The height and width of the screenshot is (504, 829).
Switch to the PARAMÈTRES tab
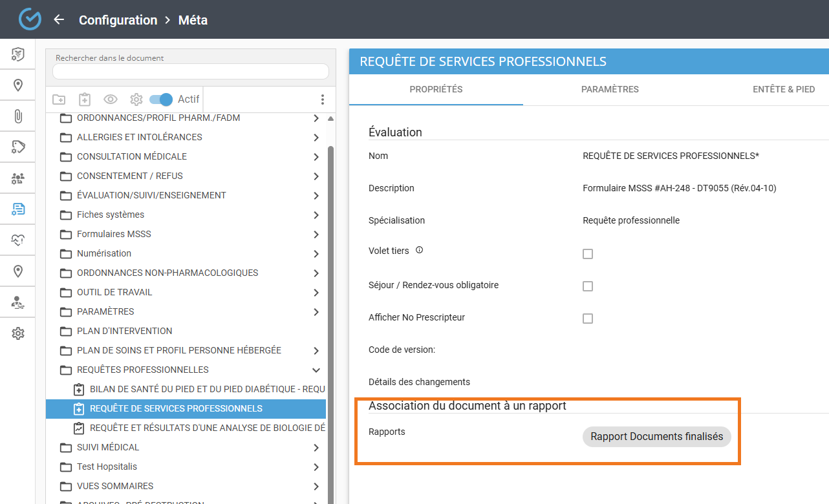(x=610, y=89)
